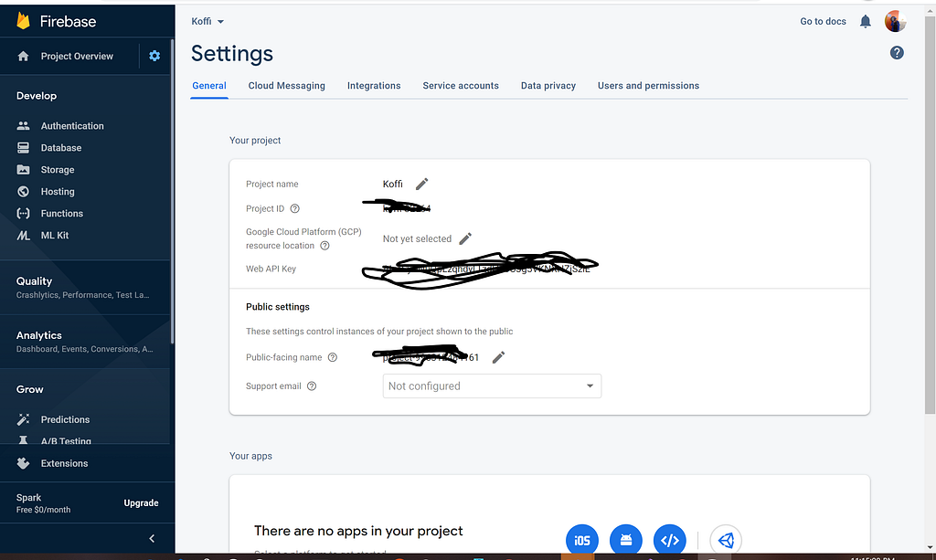Open the Support email dropdown

pyautogui.click(x=492, y=386)
